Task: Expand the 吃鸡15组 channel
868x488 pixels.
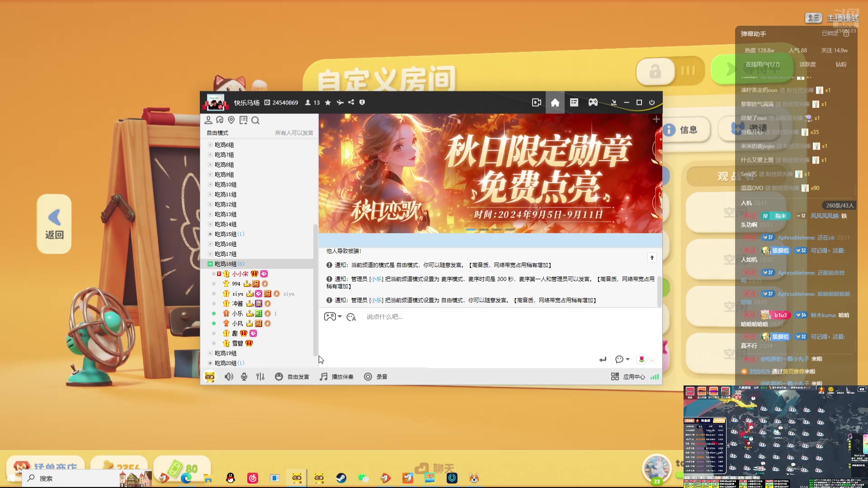Action: [x=210, y=234]
